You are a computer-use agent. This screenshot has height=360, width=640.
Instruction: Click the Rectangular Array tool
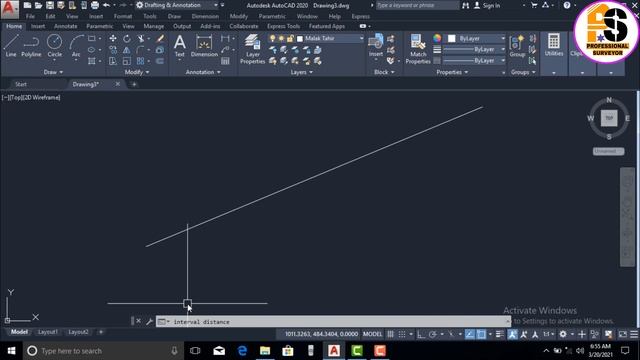pos(140,61)
